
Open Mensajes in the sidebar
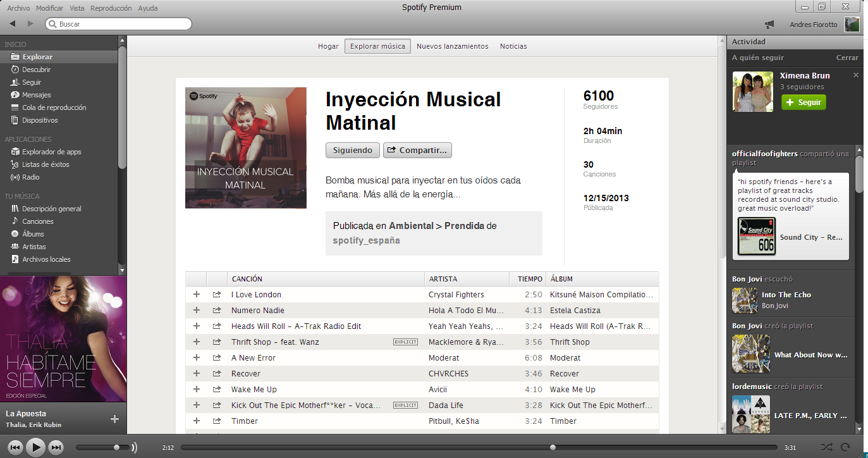click(x=37, y=95)
